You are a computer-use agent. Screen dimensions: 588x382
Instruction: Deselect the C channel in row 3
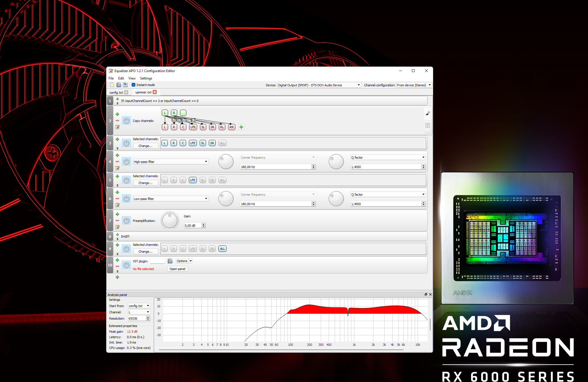pyautogui.click(x=183, y=143)
